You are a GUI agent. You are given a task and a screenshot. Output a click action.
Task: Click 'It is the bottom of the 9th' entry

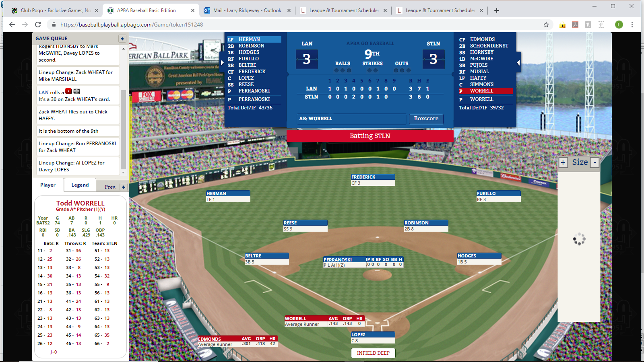78,131
